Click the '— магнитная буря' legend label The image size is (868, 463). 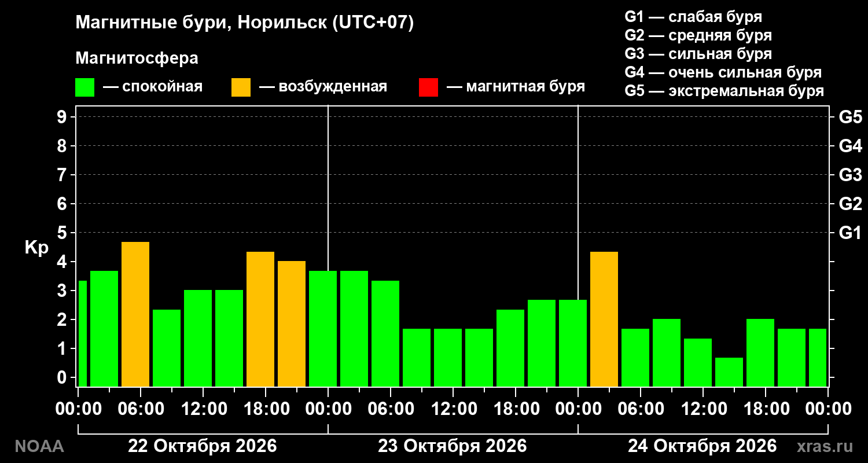coord(516,87)
